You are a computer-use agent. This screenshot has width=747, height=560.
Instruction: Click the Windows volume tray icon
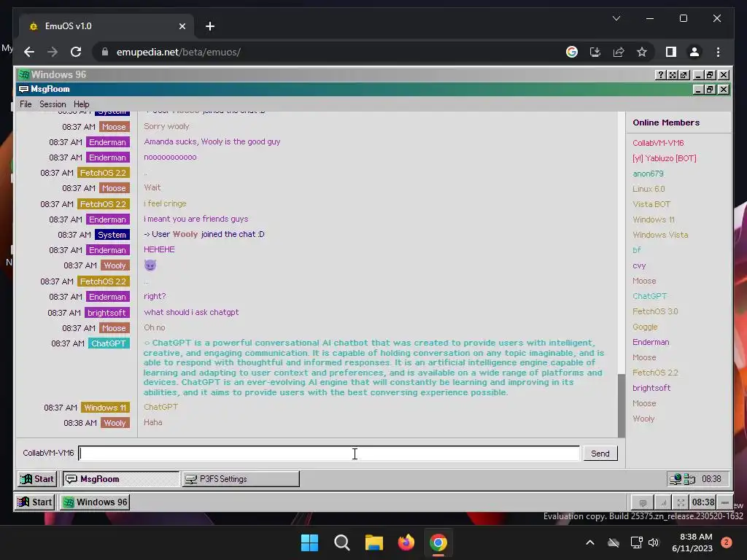[x=653, y=542]
